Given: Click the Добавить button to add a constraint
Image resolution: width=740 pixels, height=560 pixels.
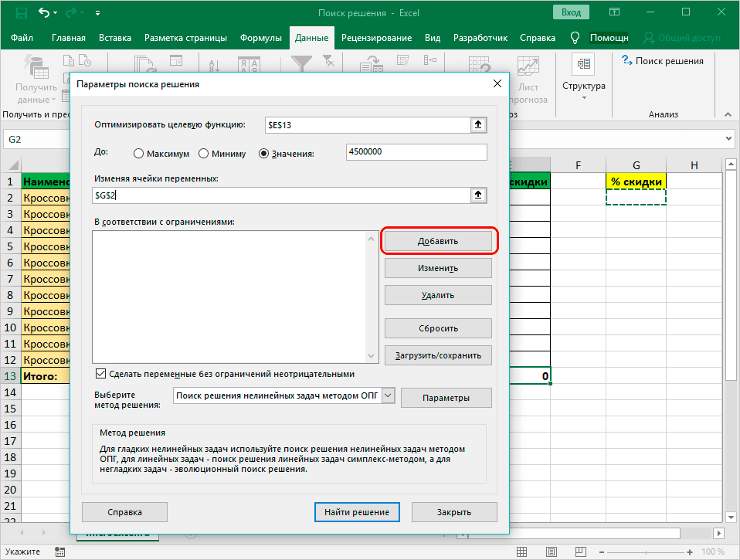Looking at the screenshot, I should (x=438, y=241).
